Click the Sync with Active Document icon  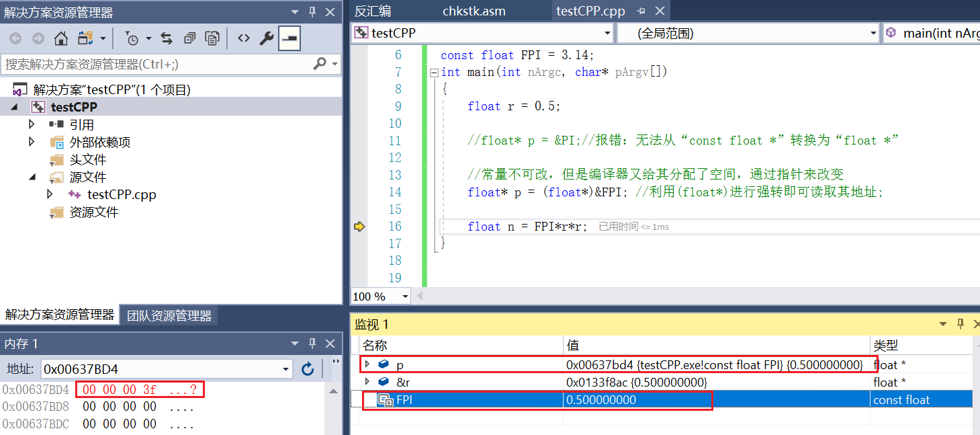[x=167, y=38]
